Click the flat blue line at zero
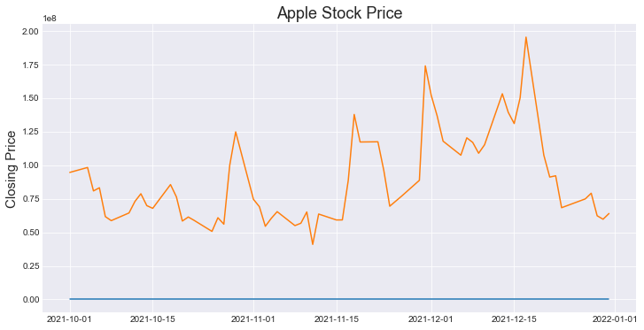Image resolution: width=644 pixels, height=330 pixels. click(339, 299)
